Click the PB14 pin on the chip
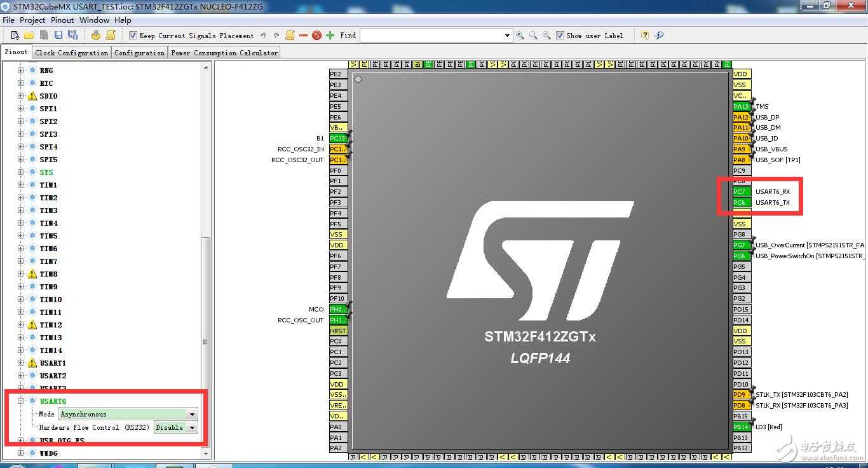The width and height of the screenshot is (868, 468). click(742, 427)
